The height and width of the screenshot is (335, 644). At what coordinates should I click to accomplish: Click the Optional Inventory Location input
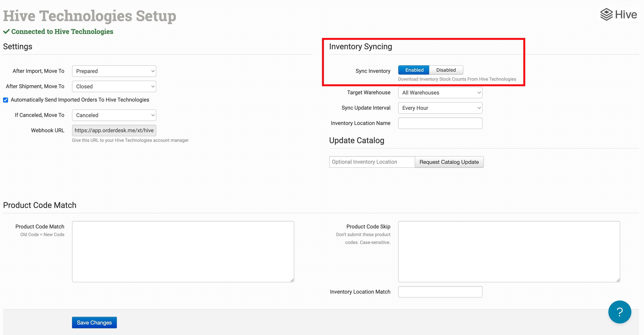(372, 162)
